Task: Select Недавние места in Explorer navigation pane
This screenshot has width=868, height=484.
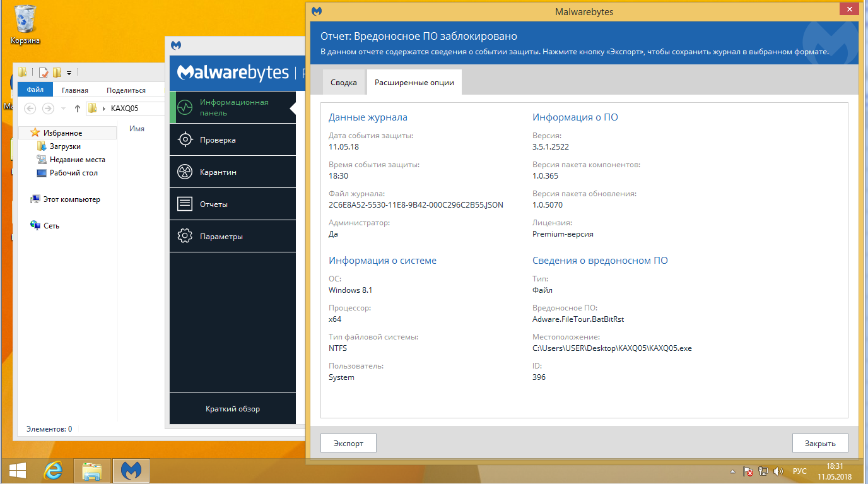Action: [x=78, y=160]
